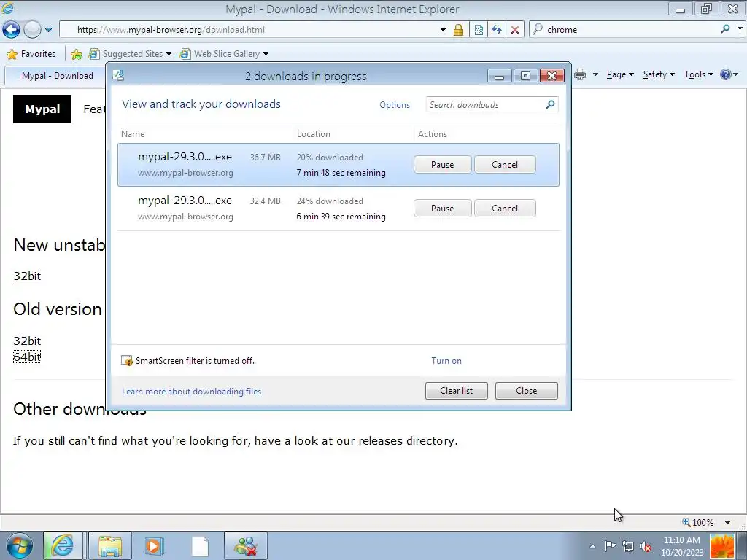This screenshot has width=747, height=560.
Task: Turn on SmartScreen filter
Action: pyautogui.click(x=446, y=361)
